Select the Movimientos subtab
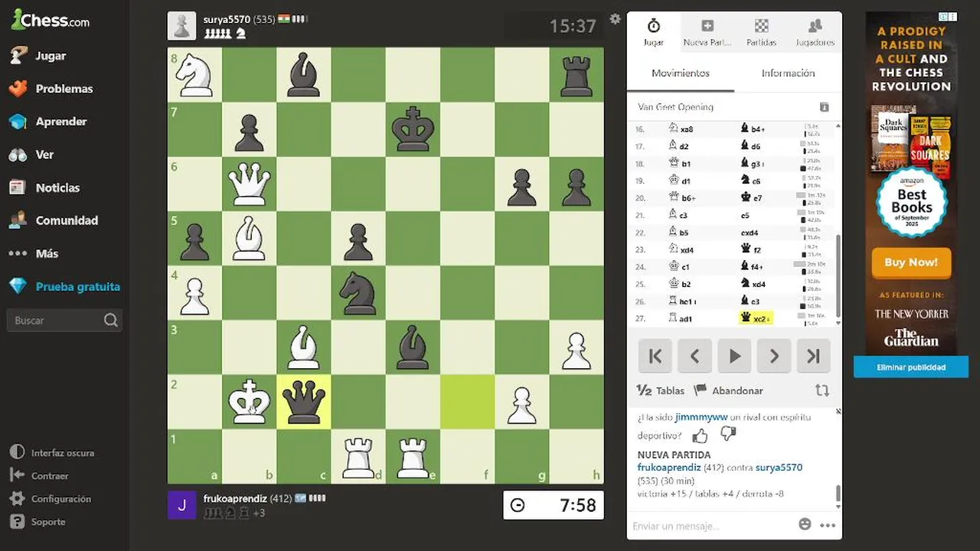Viewport: 980px width, 551px height. pos(681,73)
